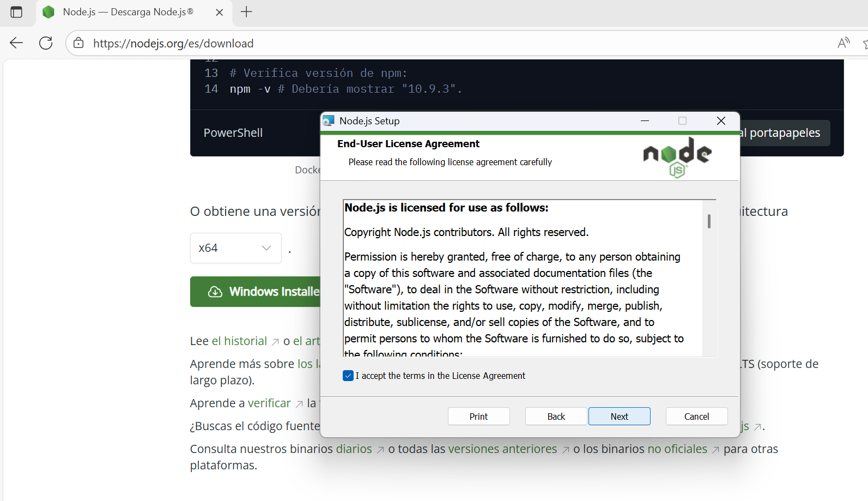Screen dimensions: 868x501
Task: Reload the page with refresh icon
Action: [46, 43]
